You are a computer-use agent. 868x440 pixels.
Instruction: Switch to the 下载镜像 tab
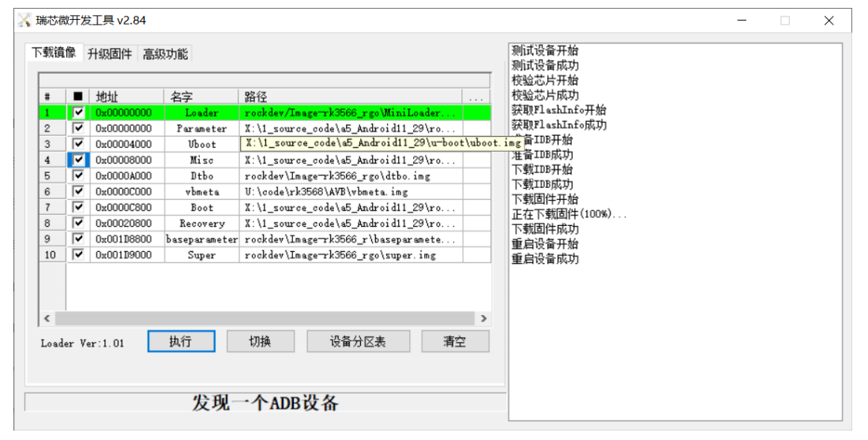[54, 53]
